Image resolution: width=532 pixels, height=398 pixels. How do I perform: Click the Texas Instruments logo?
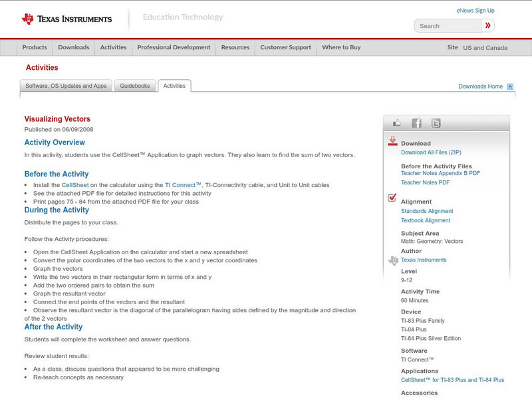click(66, 19)
